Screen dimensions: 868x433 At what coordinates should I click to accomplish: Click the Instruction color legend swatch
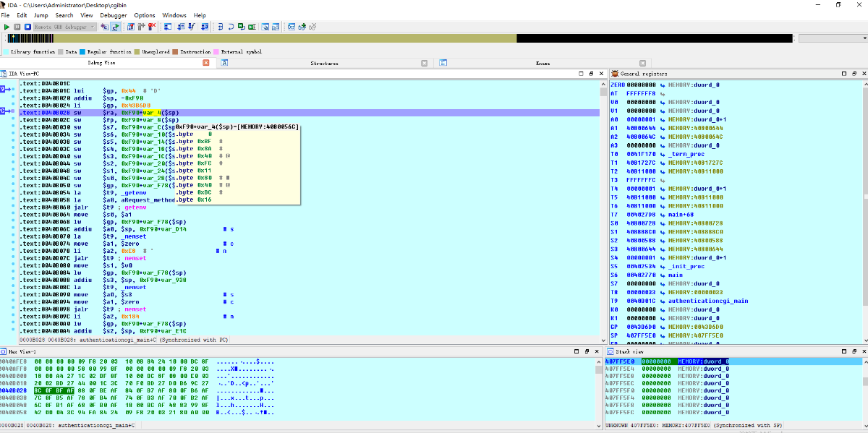click(176, 52)
